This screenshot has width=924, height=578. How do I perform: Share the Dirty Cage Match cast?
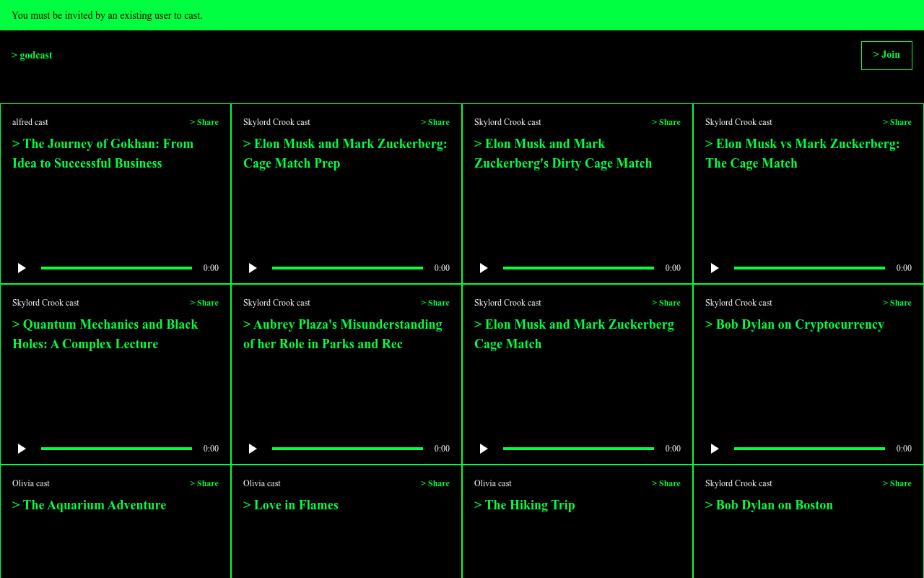click(x=666, y=122)
